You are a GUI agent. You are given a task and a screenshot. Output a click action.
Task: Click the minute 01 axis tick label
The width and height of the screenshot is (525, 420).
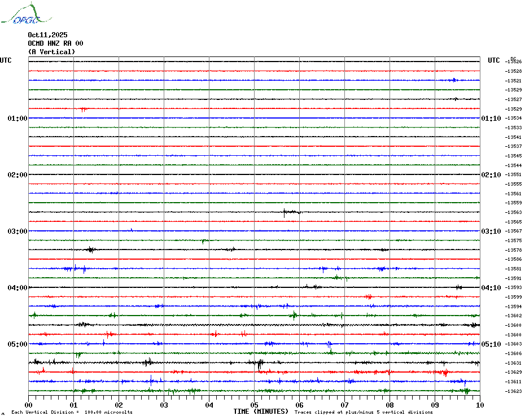73,405
